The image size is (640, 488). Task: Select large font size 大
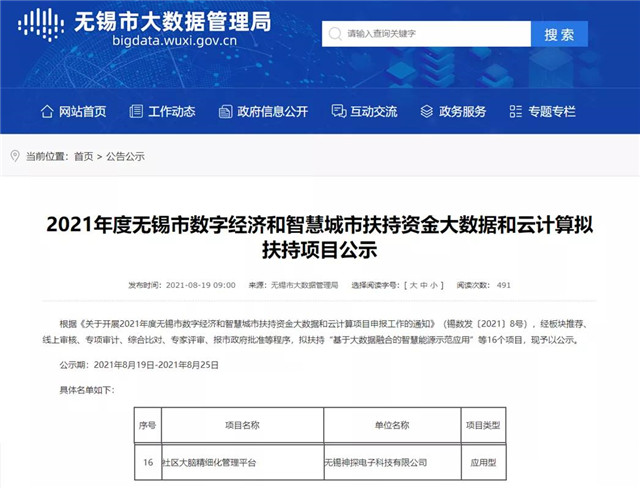point(413,285)
